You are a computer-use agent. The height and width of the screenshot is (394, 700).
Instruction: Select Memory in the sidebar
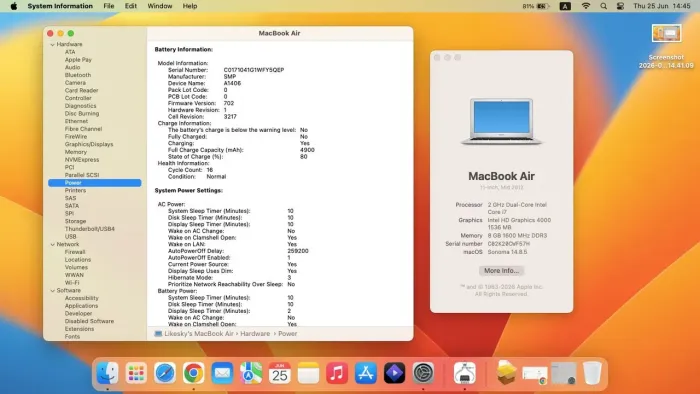[75, 152]
